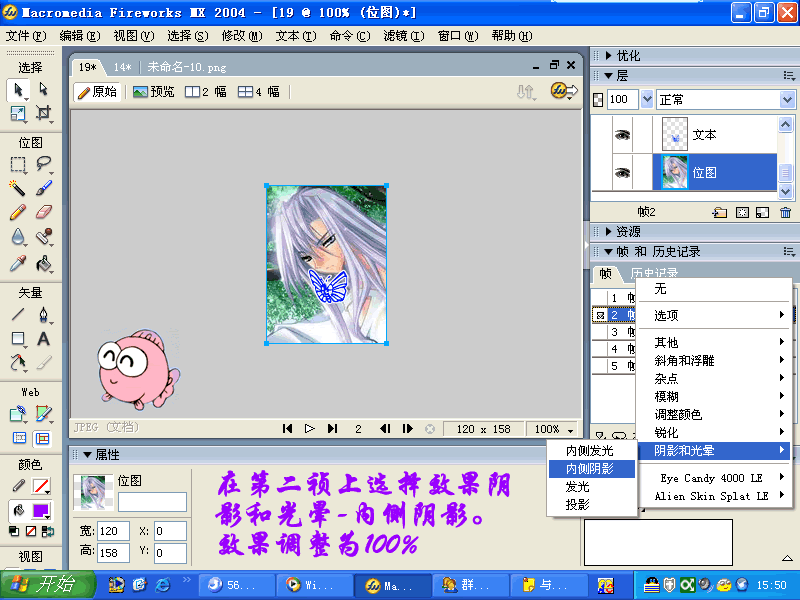Select the Pen tool
This screenshot has width=800, height=600.
click(43, 314)
